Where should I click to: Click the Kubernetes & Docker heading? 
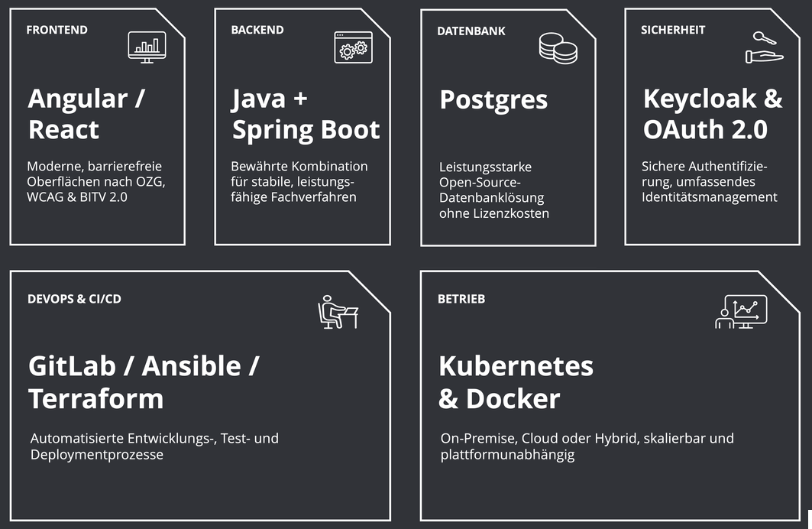(516, 382)
